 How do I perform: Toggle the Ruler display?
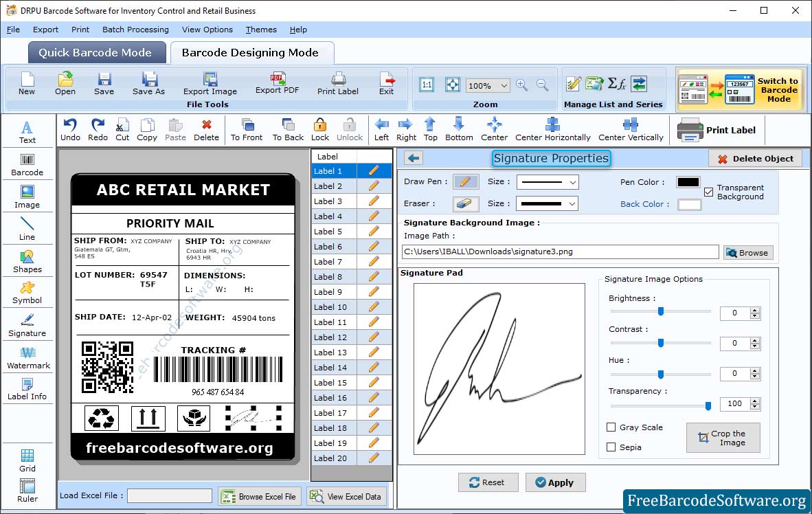tap(27, 491)
